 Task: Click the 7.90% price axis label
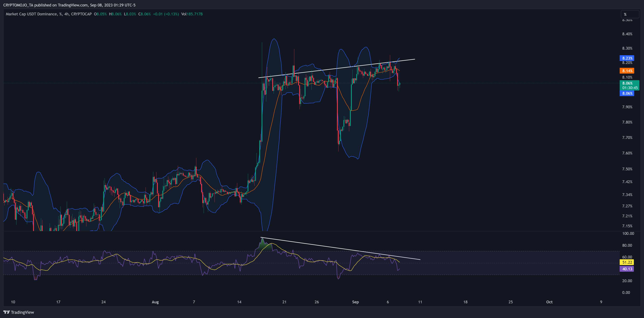(627, 107)
